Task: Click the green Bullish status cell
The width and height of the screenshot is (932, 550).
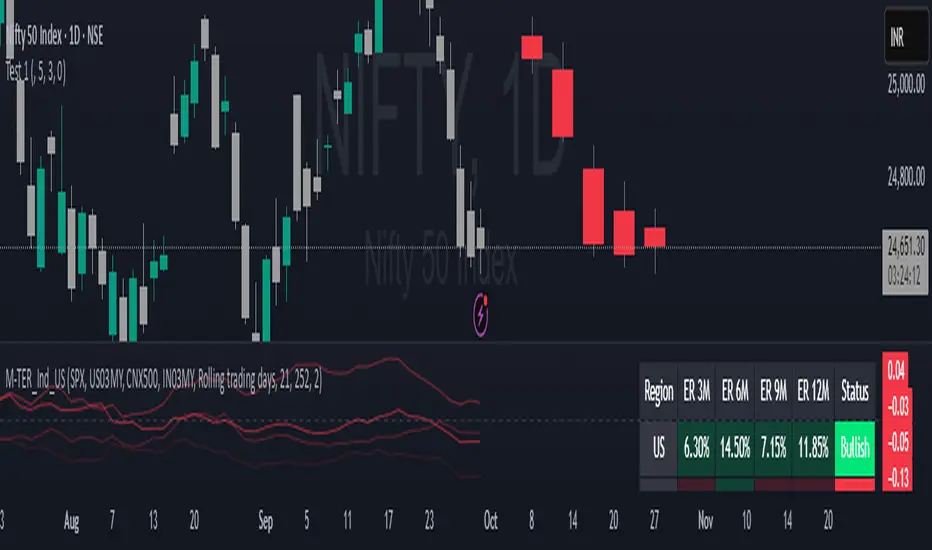Action: [x=855, y=448]
